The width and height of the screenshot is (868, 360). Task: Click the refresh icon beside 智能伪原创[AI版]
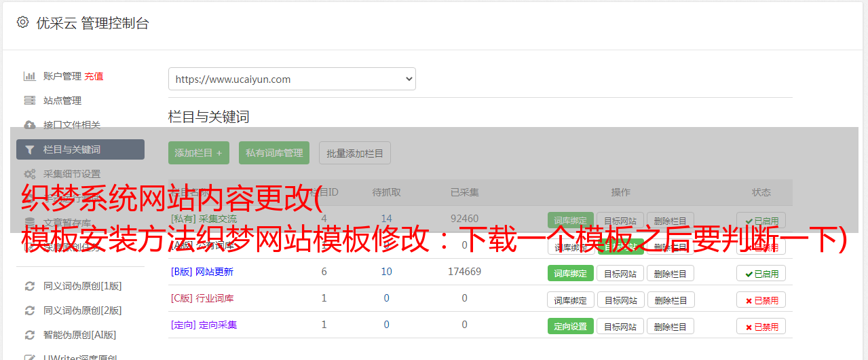(x=29, y=335)
